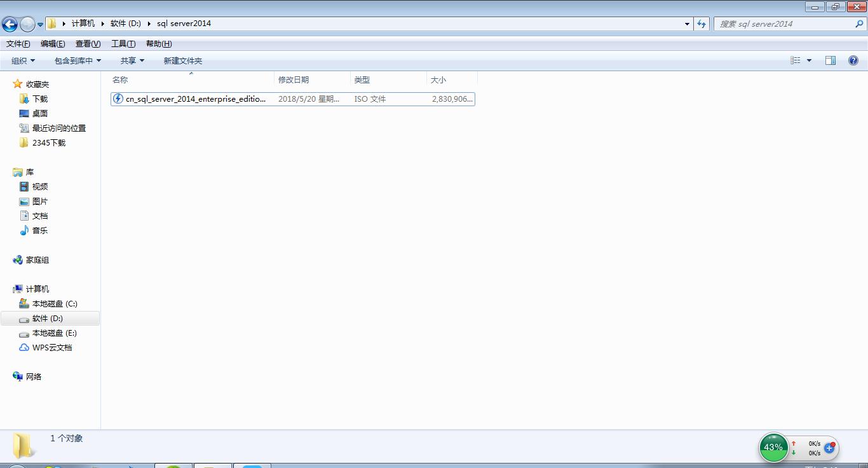The width and height of the screenshot is (868, 468).
Task: Open the 组织 dropdown
Action: point(24,60)
